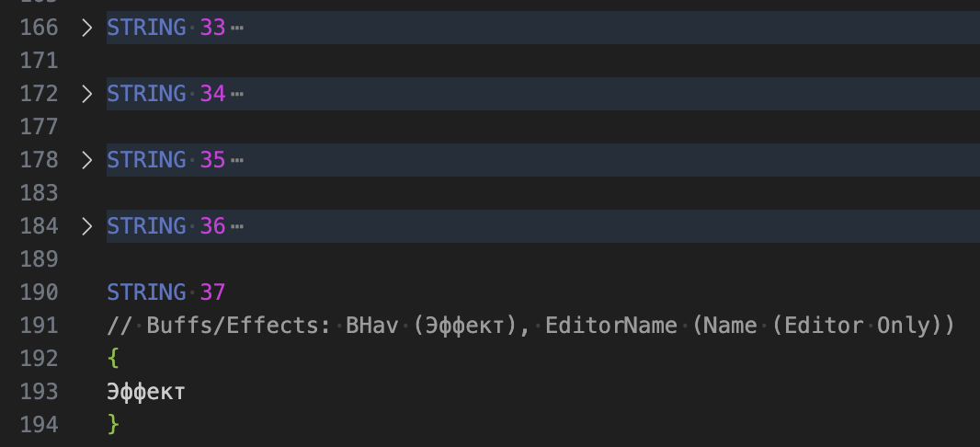
Task: Unfold the STRING 34 section arrow
Action: pyautogui.click(x=87, y=94)
